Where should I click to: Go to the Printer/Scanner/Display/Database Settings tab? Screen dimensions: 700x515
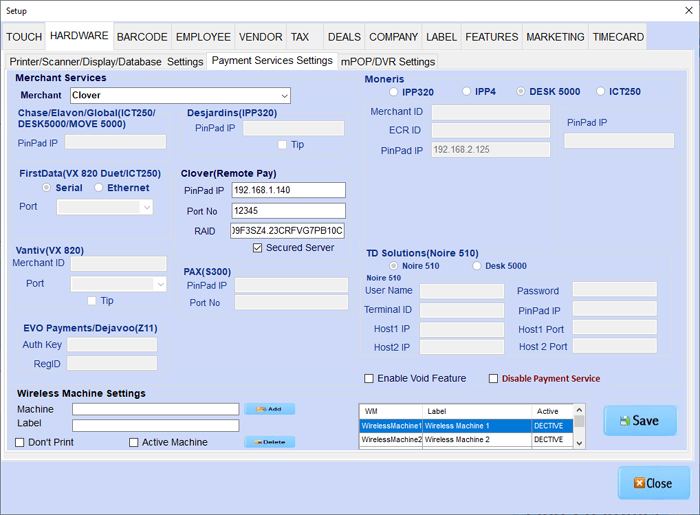click(x=106, y=62)
